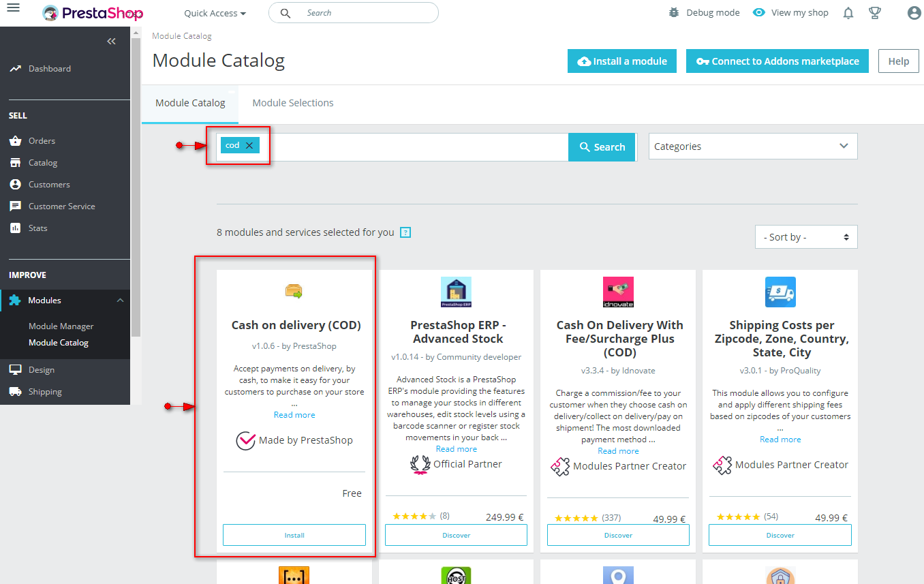Click the Debug mode bug icon
The width and height of the screenshot is (924, 584).
coord(674,13)
